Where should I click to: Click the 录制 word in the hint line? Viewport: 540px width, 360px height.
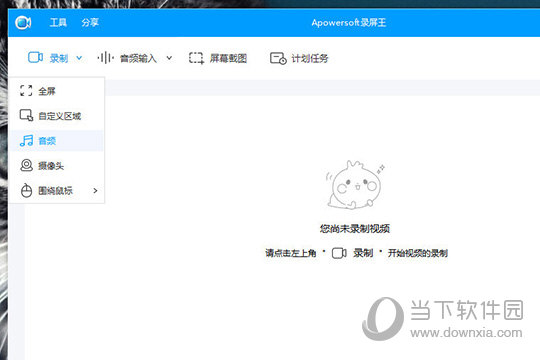tap(363, 253)
